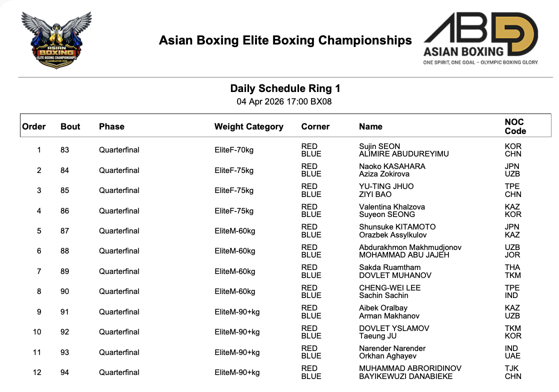
Task: Click the Name column header
Action: [x=370, y=126]
